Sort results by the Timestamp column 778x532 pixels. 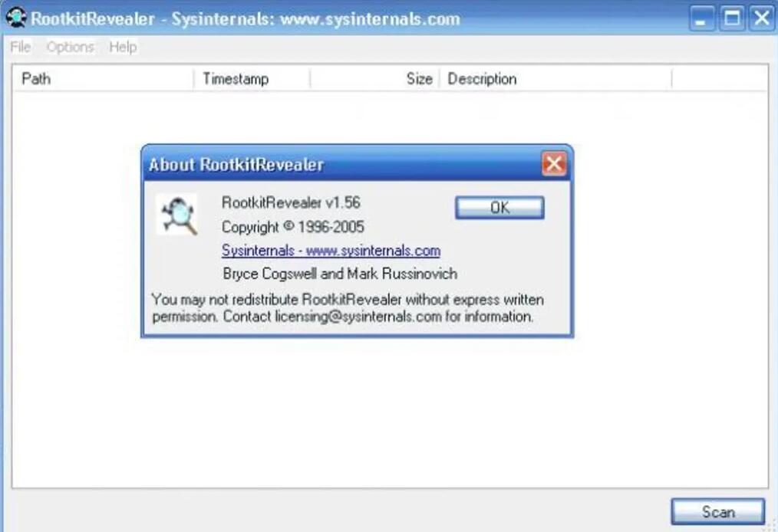tap(252, 79)
